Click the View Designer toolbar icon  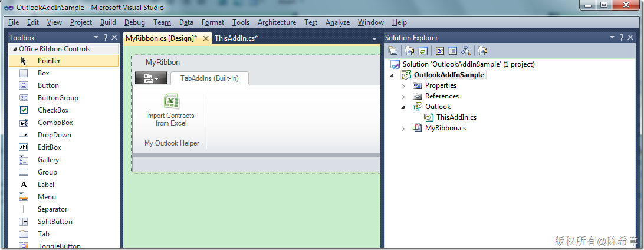(452, 51)
